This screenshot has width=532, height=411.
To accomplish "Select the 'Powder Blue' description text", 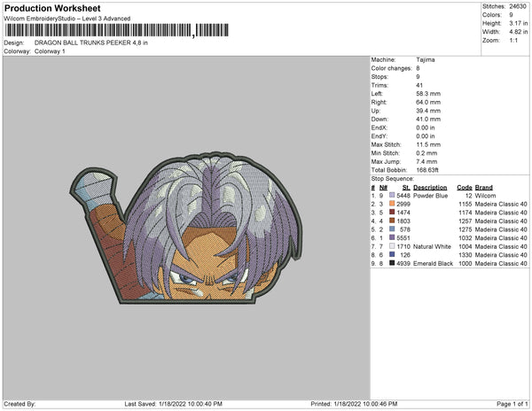I will 430,196.
